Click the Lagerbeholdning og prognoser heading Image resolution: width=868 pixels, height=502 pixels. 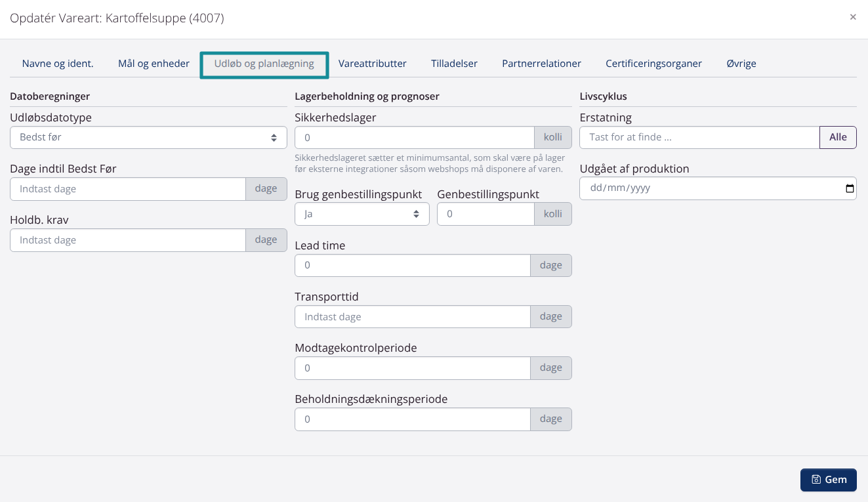pos(367,96)
